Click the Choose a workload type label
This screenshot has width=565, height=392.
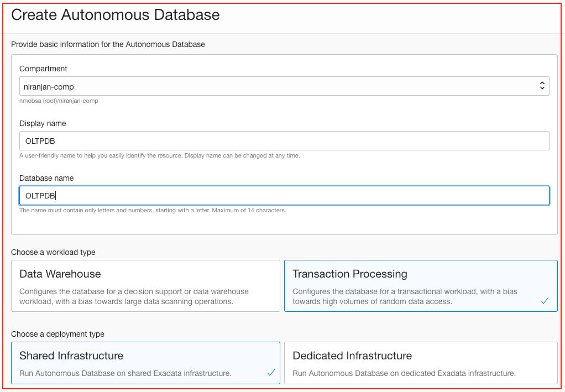click(53, 252)
